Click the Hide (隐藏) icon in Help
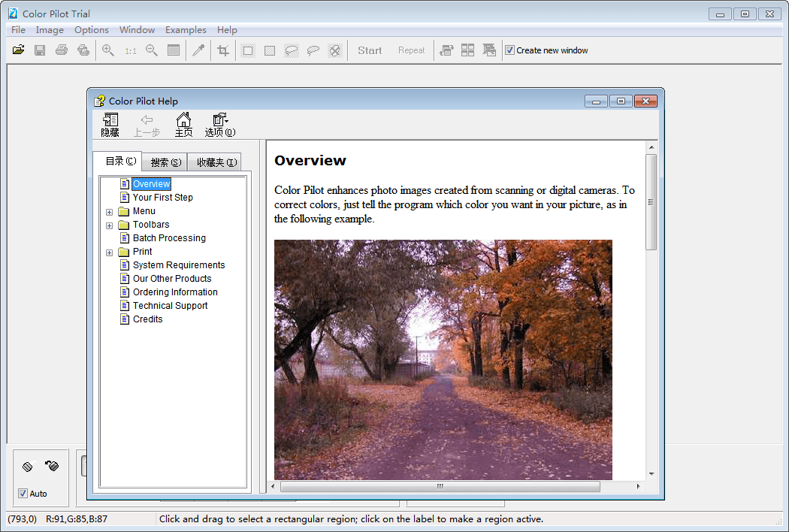789x532 pixels. (110, 125)
